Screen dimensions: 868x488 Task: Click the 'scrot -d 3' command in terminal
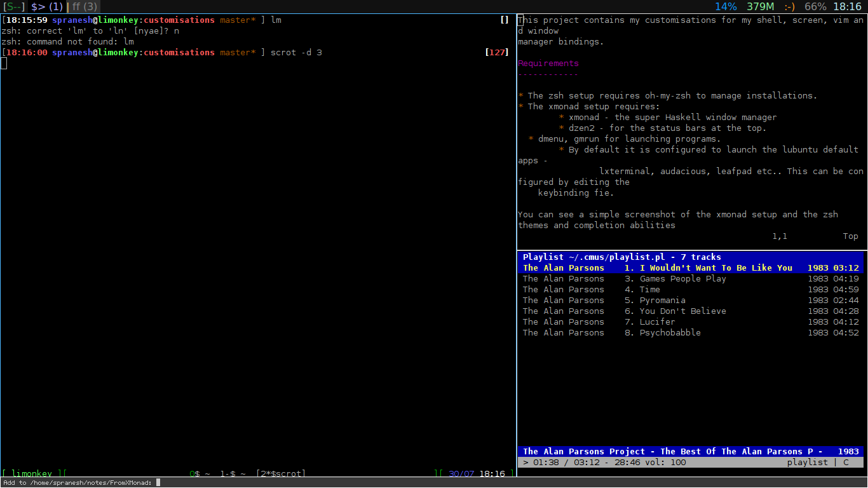296,53
